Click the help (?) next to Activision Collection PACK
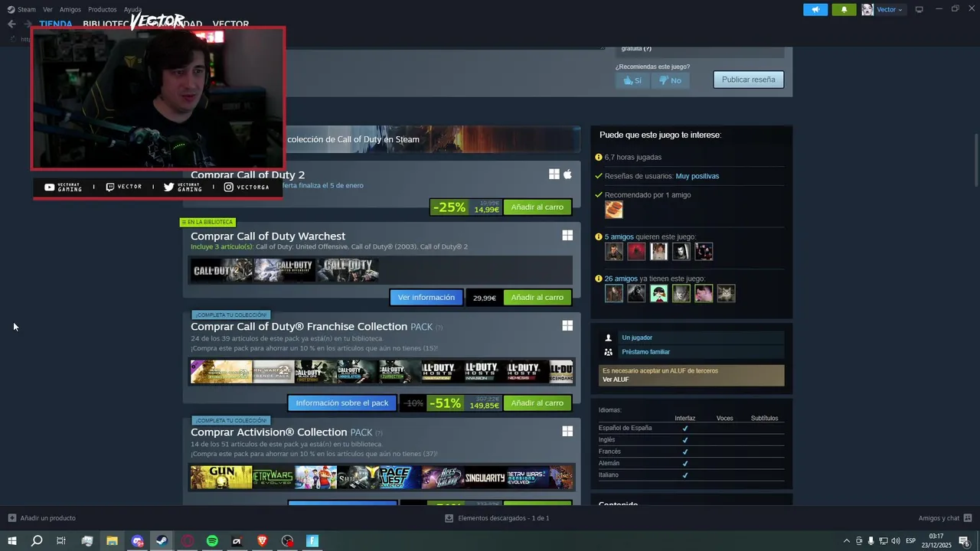Screen dimensions: 980x551 (379, 433)
